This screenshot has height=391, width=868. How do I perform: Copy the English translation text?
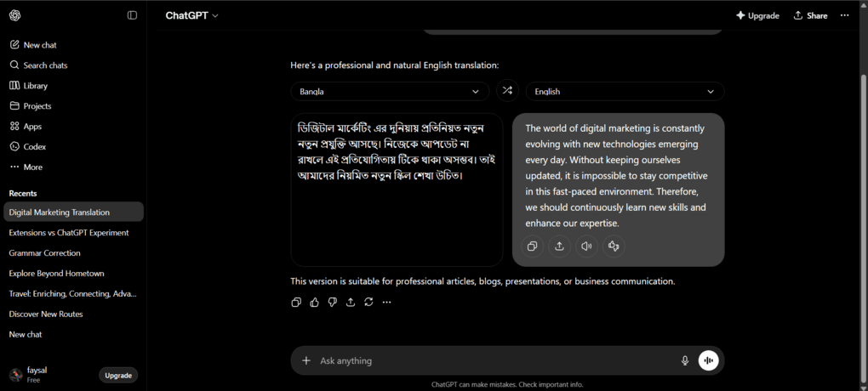[532, 246]
